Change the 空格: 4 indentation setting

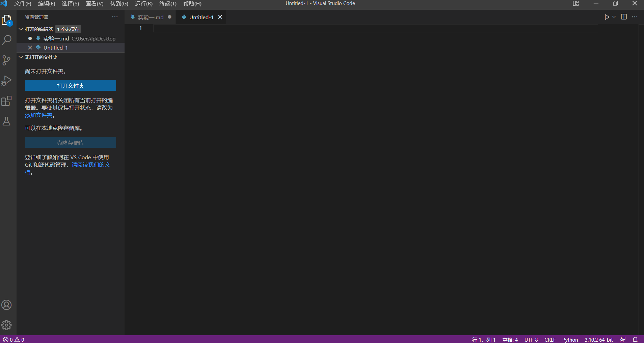[x=510, y=340]
